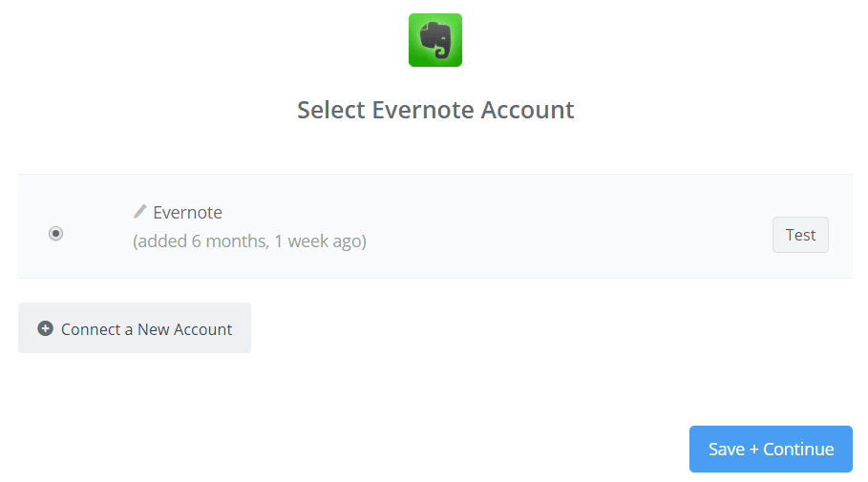Select the Evernote account radio button

pyautogui.click(x=56, y=233)
